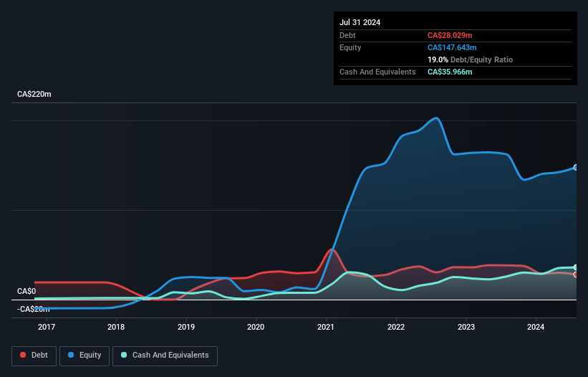
Task: Click the Debt label in tooltip
Action: point(347,35)
